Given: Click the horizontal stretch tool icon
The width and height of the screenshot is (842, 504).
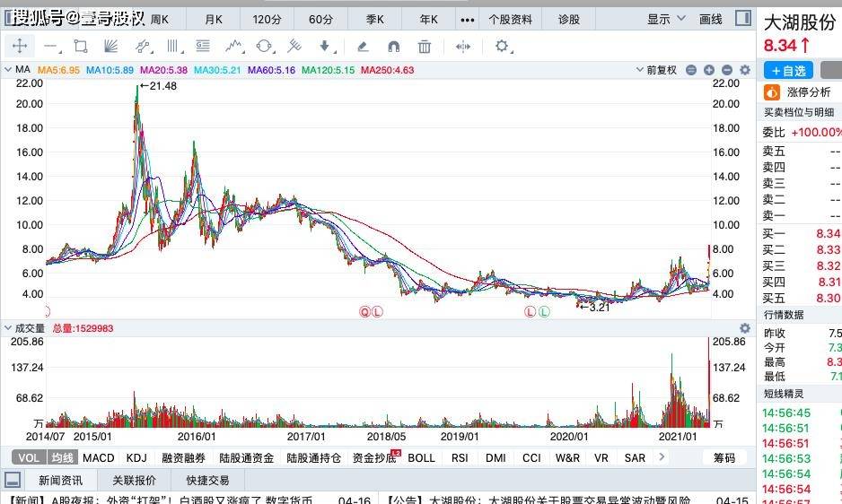Looking at the screenshot, I should pyautogui.click(x=463, y=47).
